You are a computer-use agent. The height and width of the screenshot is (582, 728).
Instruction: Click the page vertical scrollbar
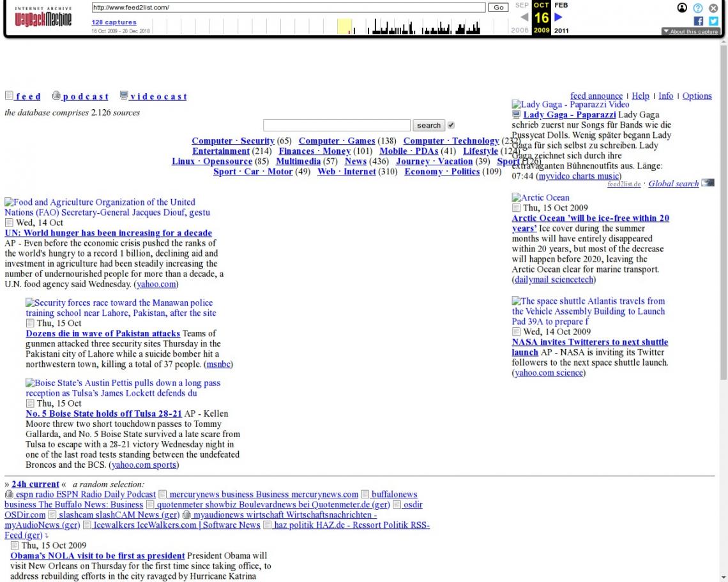pyautogui.click(x=724, y=213)
